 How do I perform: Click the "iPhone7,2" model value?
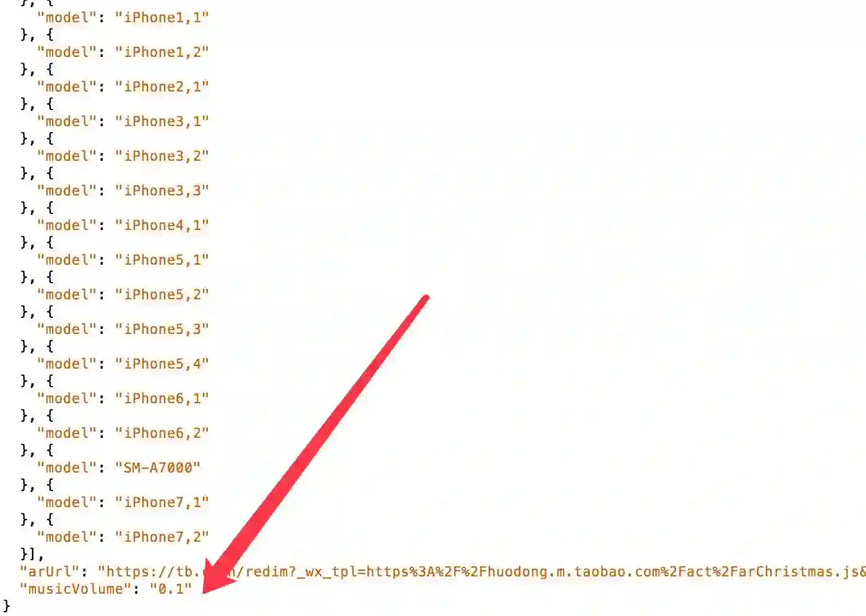click(162, 537)
